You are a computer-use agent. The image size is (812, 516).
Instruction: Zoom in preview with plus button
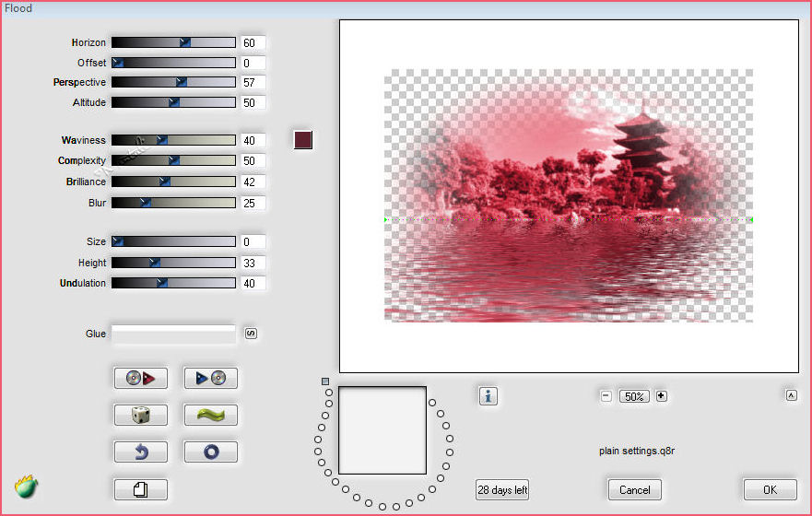pyautogui.click(x=661, y=396)
